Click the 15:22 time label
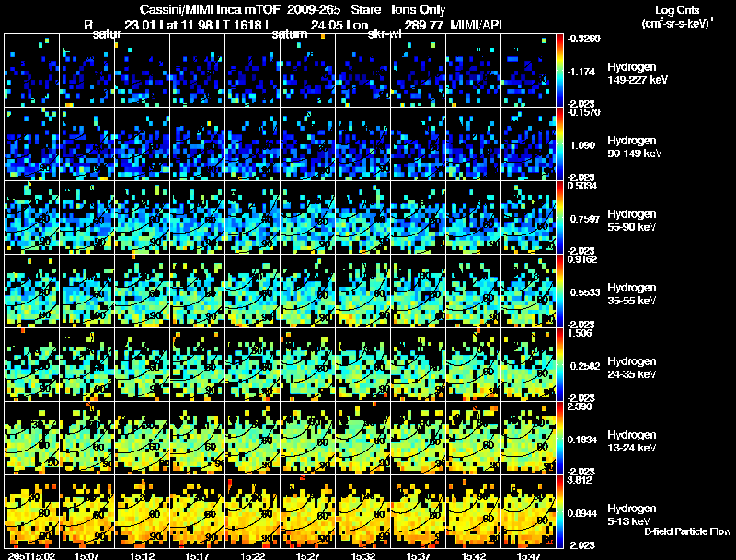Image resolution: width=736 pixels, height=560 pixels. (252, 556)
